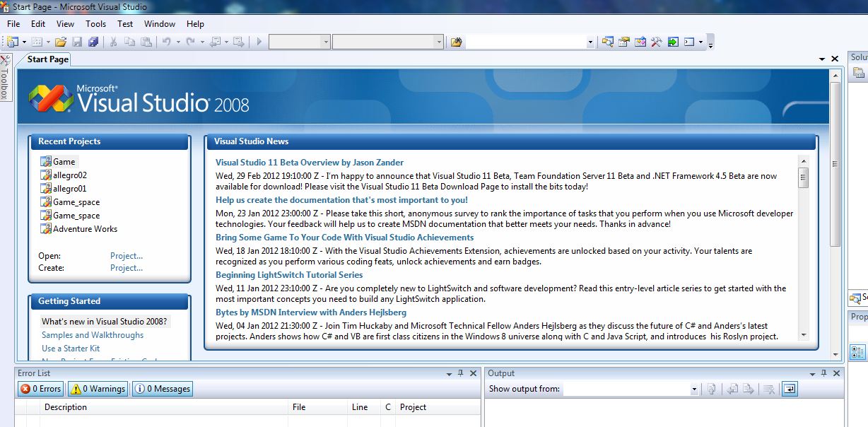Toggle the 0 Warnings filter button
Viewport: 868px width, 427px height.
pos(98,389)
